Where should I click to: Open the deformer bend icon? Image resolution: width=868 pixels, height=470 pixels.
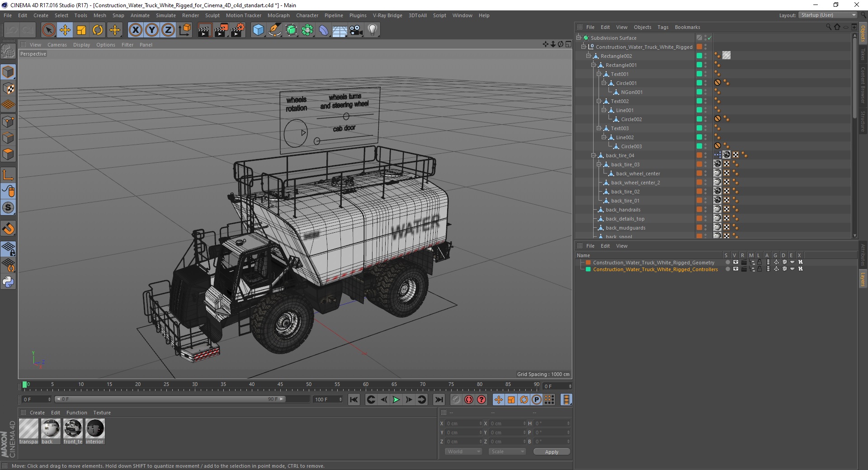coord(324,30)
